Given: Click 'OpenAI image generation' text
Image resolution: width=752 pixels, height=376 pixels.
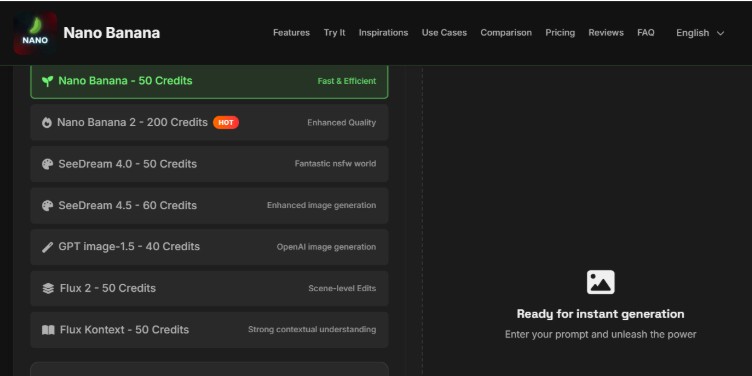Looking at the screenshot, I should pos(326,247).
